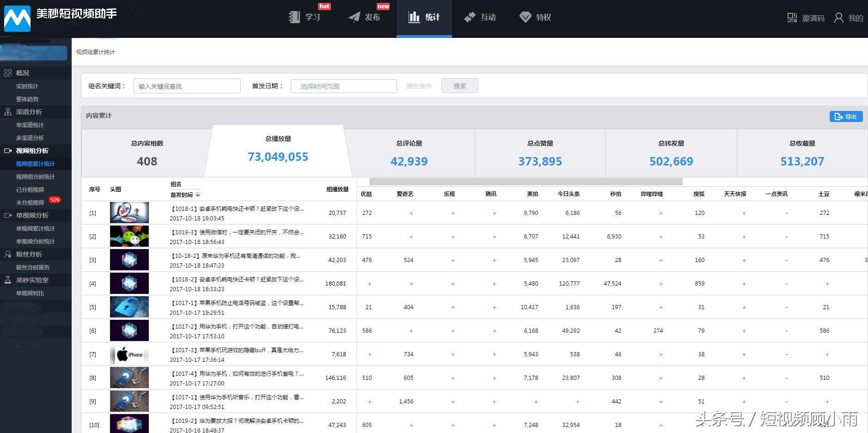The image size is (868, 433).
Task: Open the 互动 arrows icon
Action: (x=470, y=18)
